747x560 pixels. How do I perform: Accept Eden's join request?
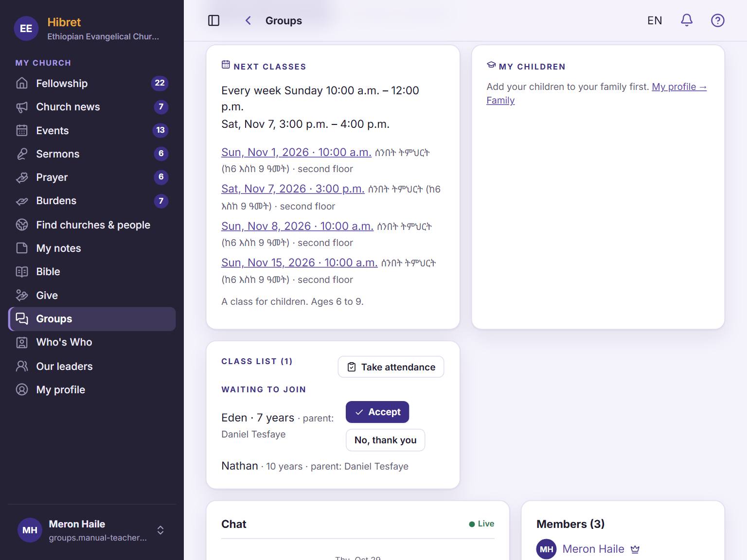(377, 412)
